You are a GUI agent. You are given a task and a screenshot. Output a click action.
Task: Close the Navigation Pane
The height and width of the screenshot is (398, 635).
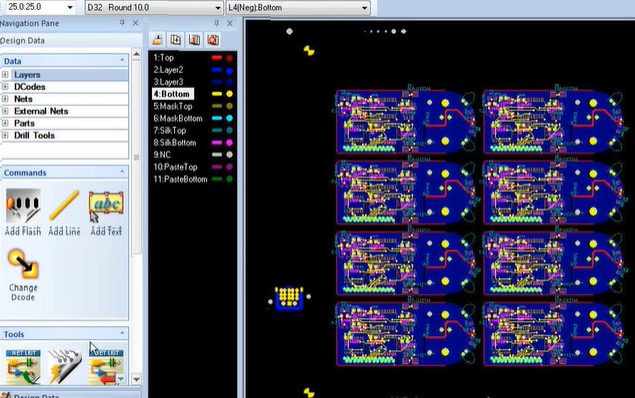tap(136, 23)
